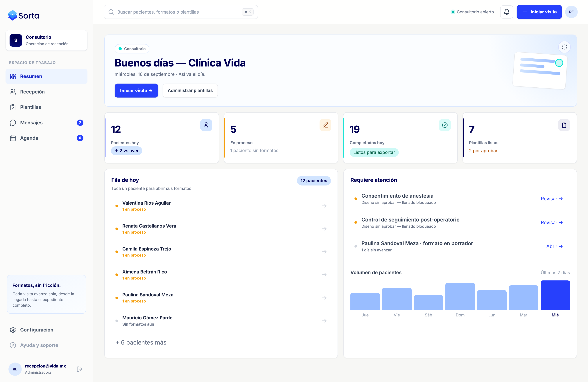Click the pencil icon on En proceso card
This screenshot has width=588, height=382.
pyautogui.click(x=325, y=125)
